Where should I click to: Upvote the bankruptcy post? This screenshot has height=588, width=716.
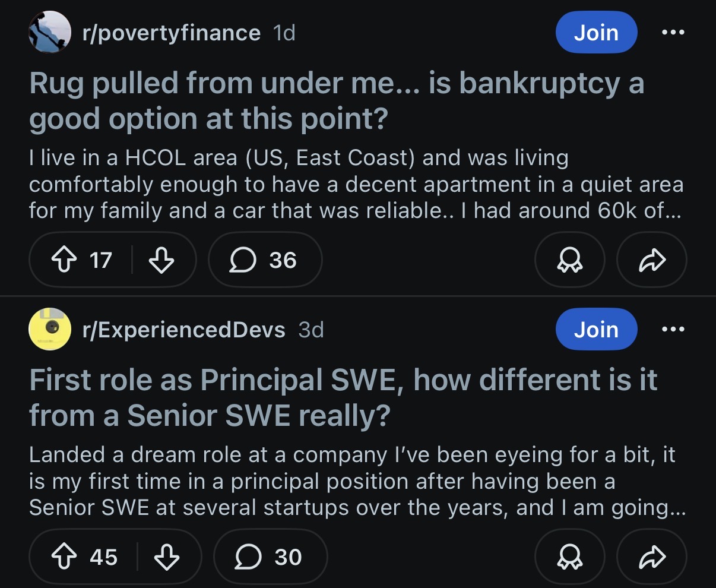pos(64,260)
